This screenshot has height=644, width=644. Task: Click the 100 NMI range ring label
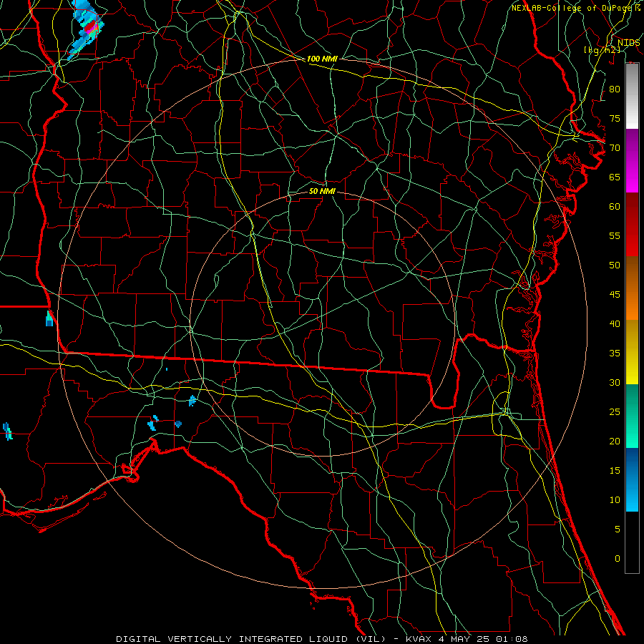(322, 59)
